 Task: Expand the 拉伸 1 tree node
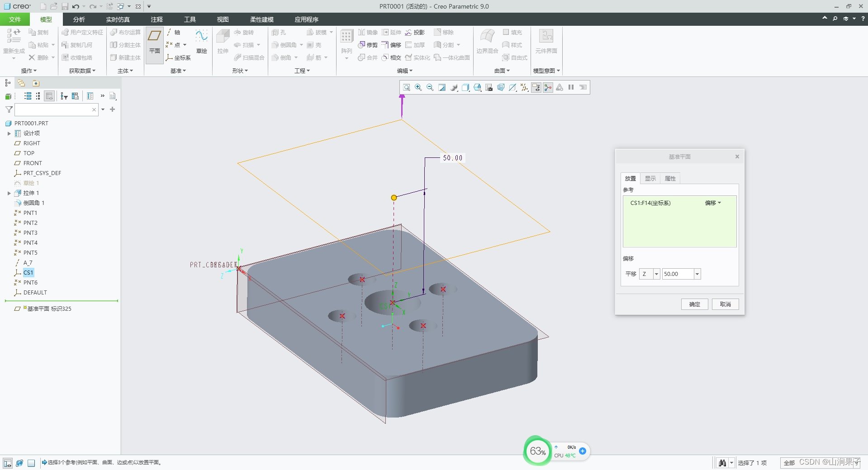[9, 193]
